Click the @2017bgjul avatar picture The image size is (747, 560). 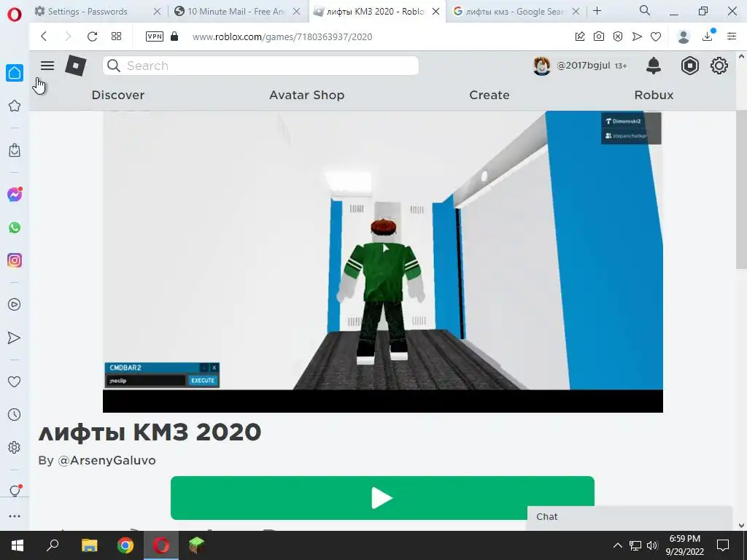tap(542, 66)
